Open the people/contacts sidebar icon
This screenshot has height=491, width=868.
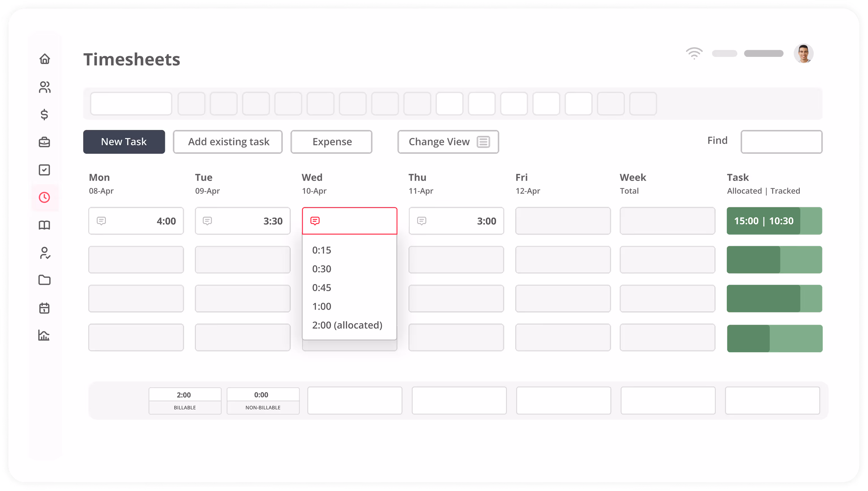point(44,87)
